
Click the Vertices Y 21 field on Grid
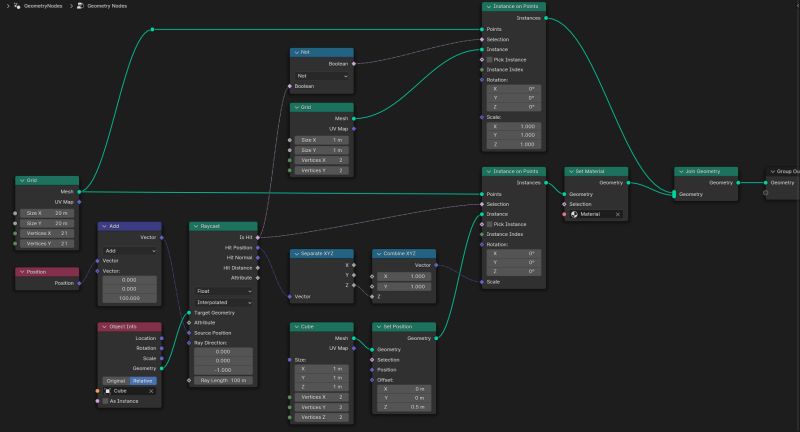(47, 244)
